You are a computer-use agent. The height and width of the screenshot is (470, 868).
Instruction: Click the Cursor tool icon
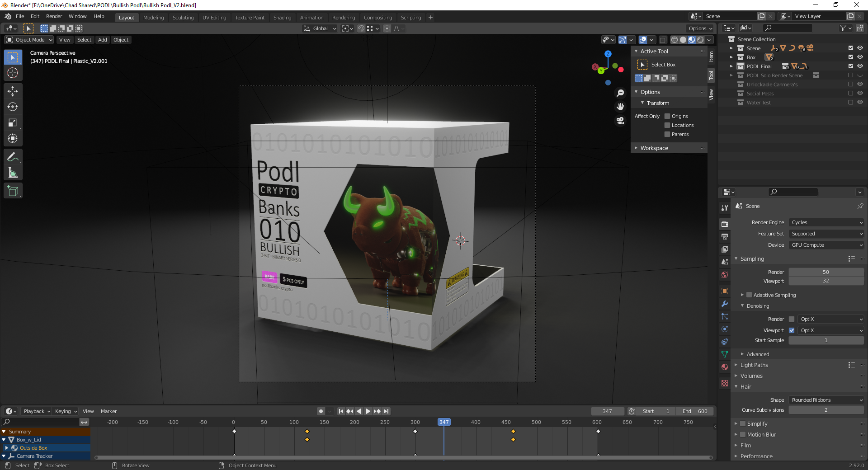click(x=13, y=73)
